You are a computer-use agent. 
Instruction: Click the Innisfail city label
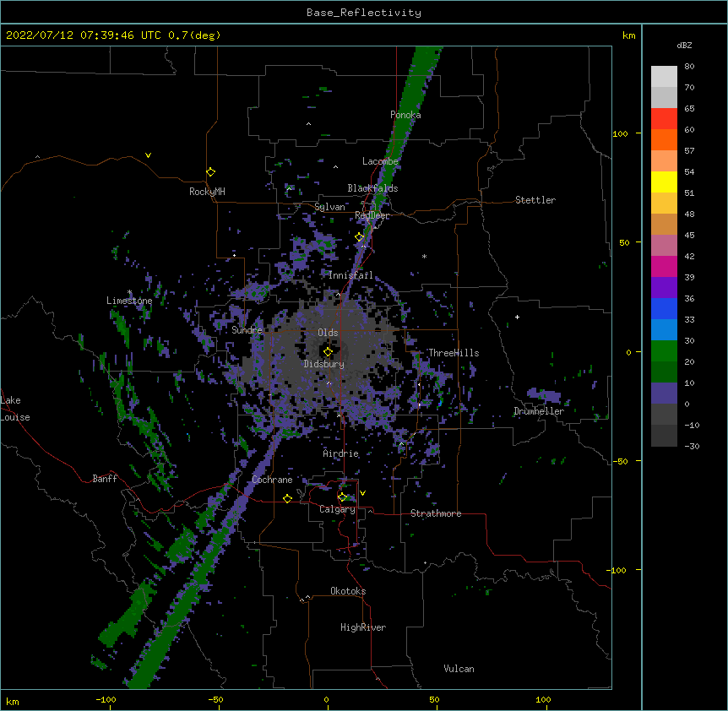[x=350, y=275]
